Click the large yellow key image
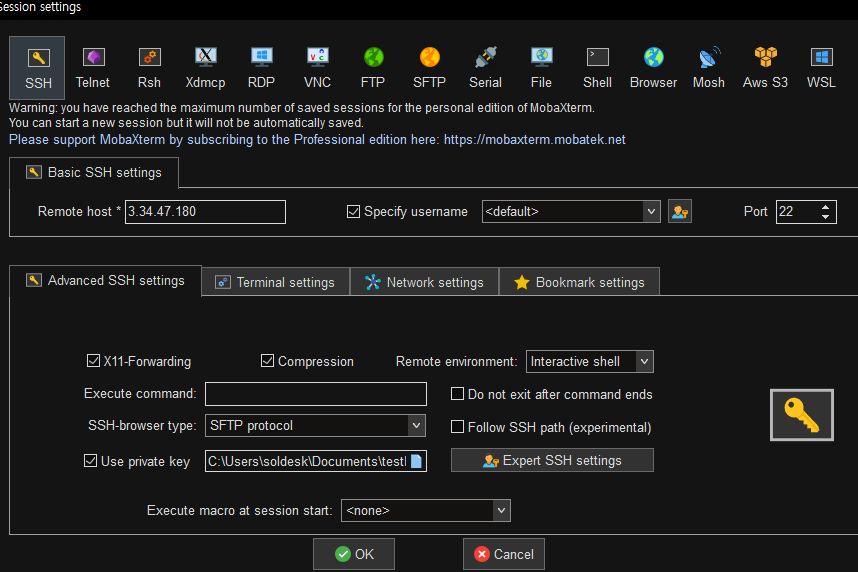This screenshot has width=858, height=572. click(802, 415)
